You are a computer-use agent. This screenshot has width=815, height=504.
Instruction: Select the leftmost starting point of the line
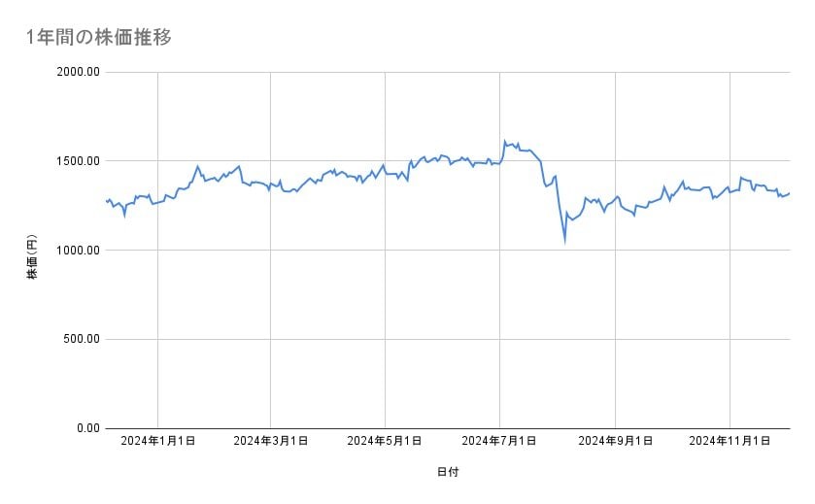(x=106, y=201)
